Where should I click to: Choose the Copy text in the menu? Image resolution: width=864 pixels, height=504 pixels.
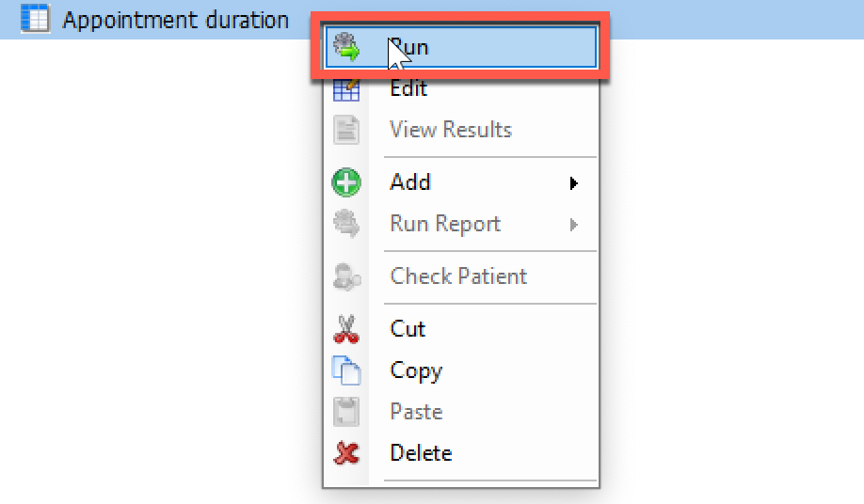click(x=416, y=370)
